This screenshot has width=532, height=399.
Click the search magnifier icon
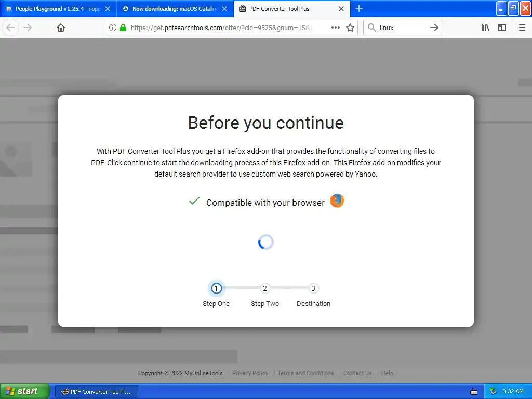pos(372,28)
